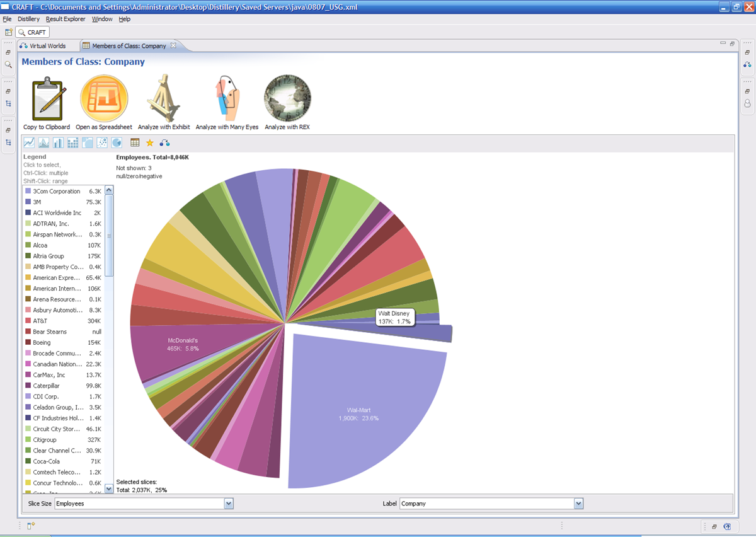The height and width of the screenshot is (537, 756).
Task: Select the CarMax, Inc legend entry
Action: tap(63, 375)
